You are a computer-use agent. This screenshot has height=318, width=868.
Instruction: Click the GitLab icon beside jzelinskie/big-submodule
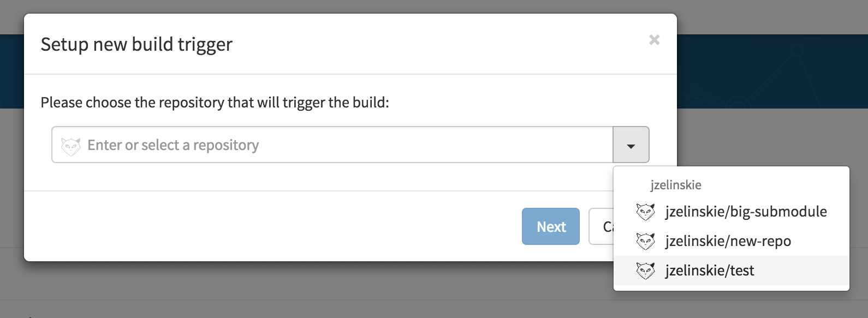pos(645,212)
